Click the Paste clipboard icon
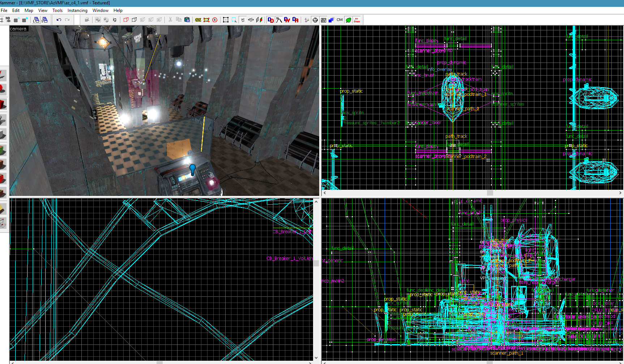Image resolution: width=624 pixels, height=364 pixels. tap(187, 20)
